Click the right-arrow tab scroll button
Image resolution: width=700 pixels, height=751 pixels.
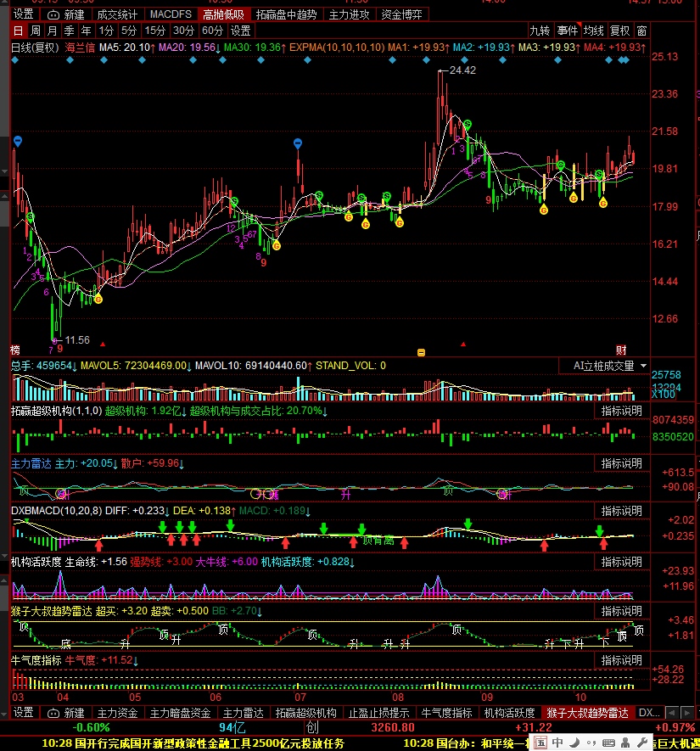[x=686, y=713]
